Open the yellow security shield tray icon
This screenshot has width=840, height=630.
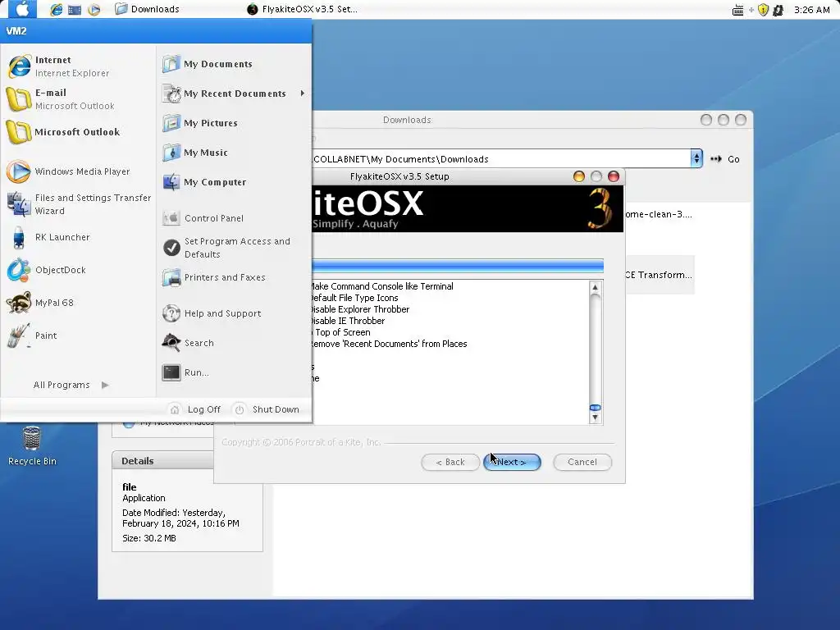[x=764, y=10]
